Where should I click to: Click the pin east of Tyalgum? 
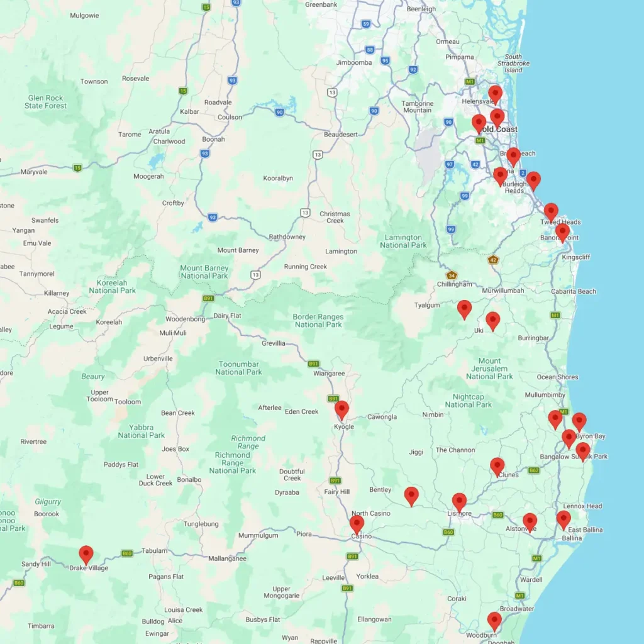point(464,309)
